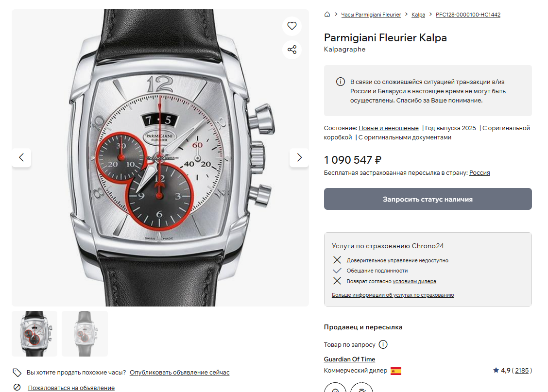The height and width of the screenshot is (392, 548).
Task: Open the 2185 seller reviews link
Action: [x=521, y=371]
